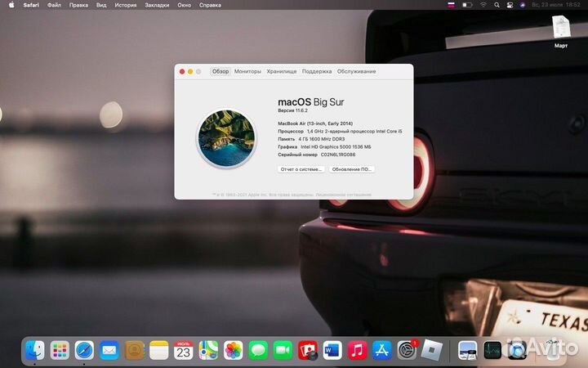This screenshot has height=368, width=588.
Task: Open Spotlight search from the menu bar
Action: 497,5
